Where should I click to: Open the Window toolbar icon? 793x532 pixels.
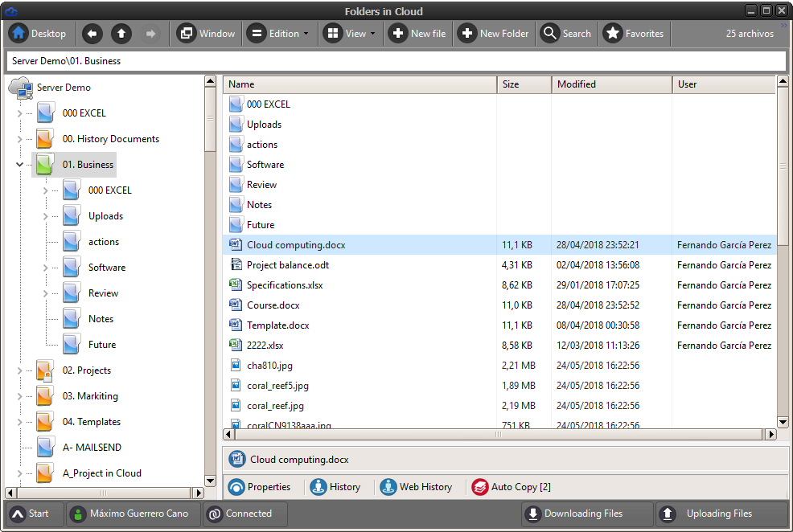186,33
